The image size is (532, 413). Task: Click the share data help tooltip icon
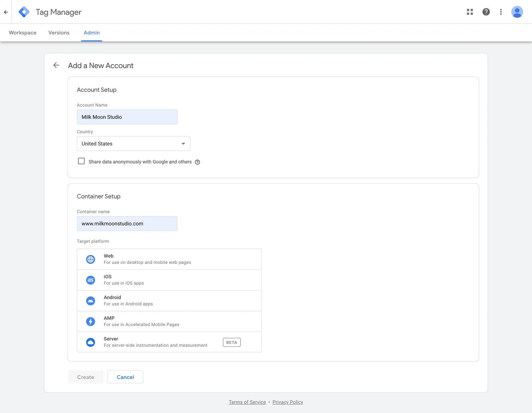coord(197,162)
